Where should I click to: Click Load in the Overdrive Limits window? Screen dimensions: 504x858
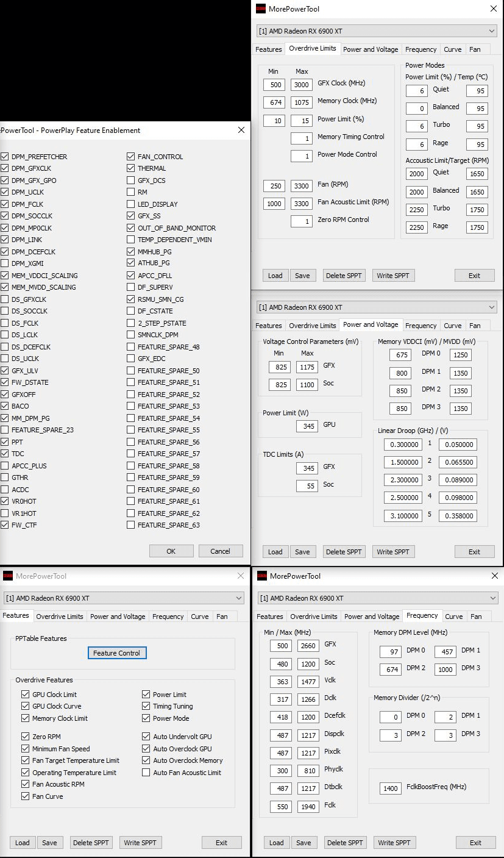(275, 276)
